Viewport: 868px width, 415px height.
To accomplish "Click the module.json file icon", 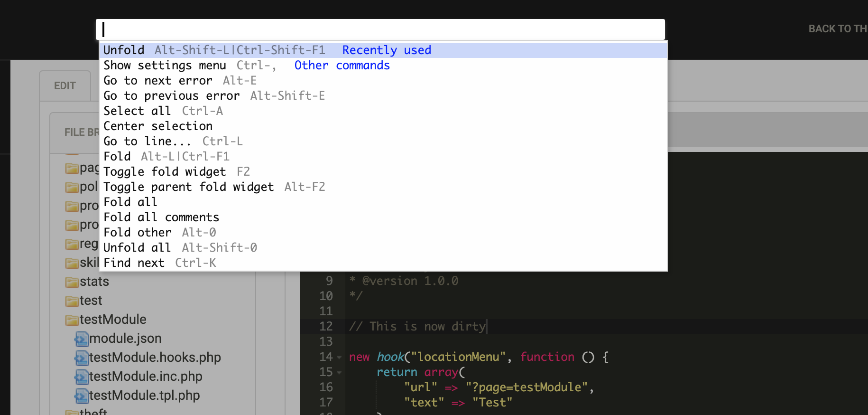I will pos(82,339).
